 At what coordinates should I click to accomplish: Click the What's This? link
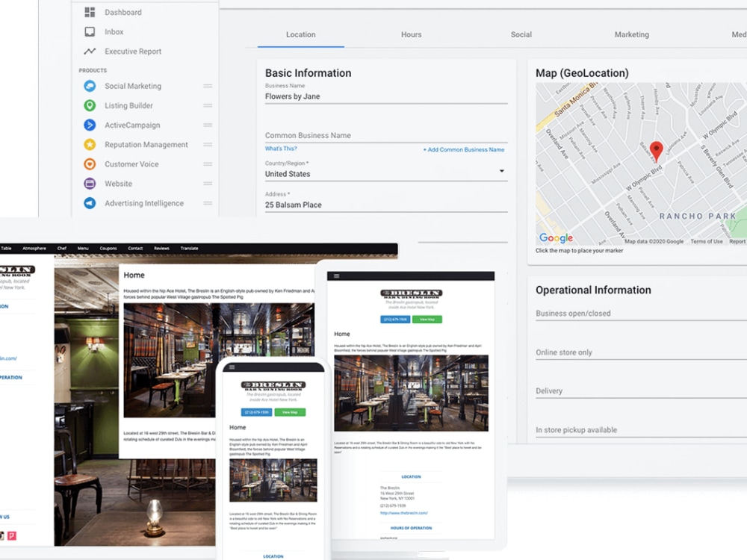click(281, 149)
